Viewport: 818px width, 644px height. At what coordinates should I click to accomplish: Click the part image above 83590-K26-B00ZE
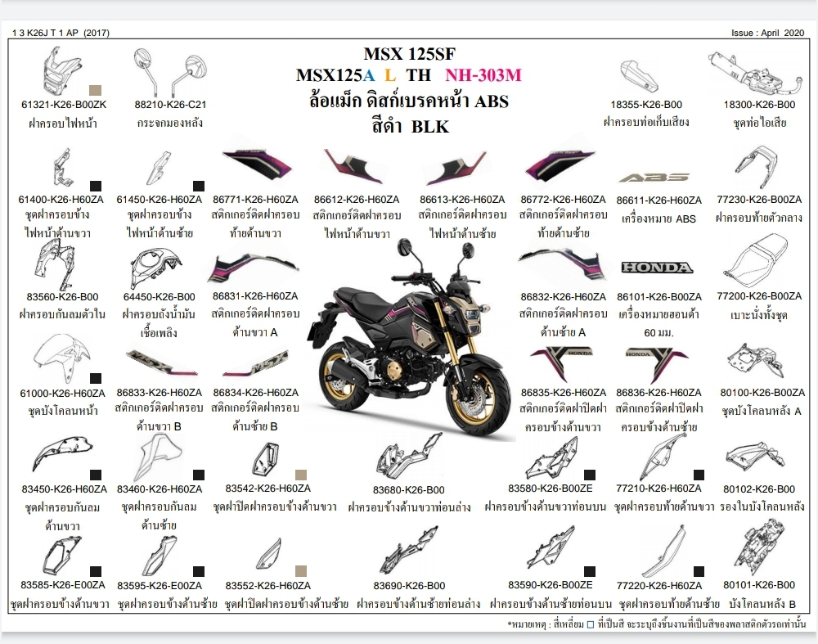pyautogui.click(x=550, y=547)
